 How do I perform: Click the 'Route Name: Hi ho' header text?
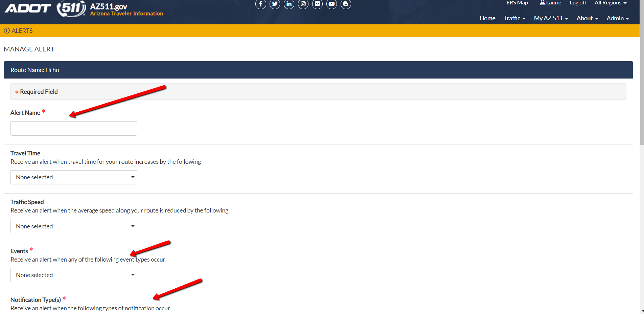coord(35,70)
